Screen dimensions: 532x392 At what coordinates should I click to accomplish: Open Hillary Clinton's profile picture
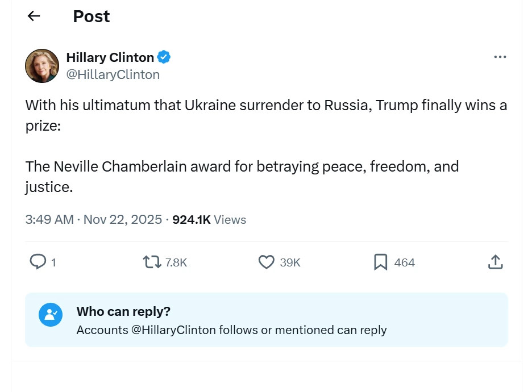(x=42, y=66)
